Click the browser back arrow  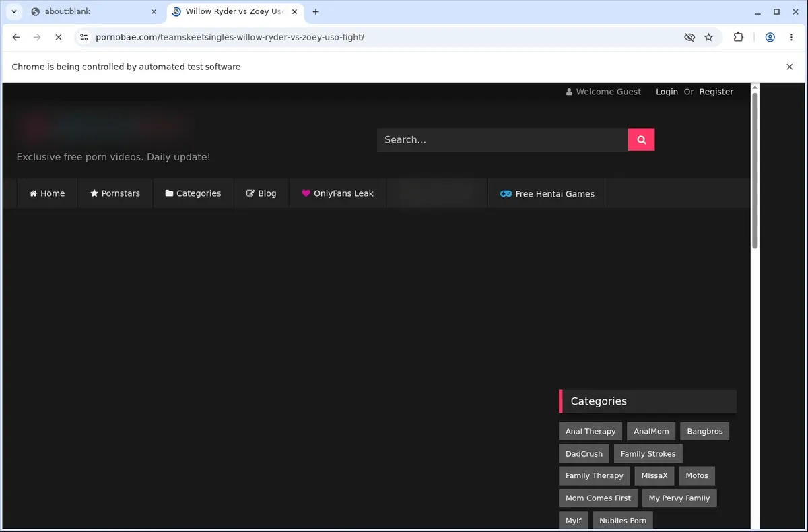[x=16, y=38]
